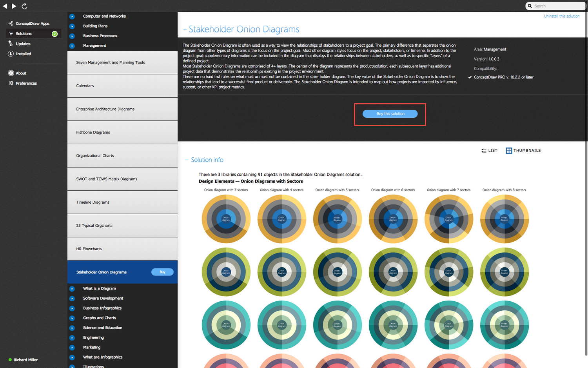Select the Stakeholder Onion Diagrams solution
This screenshot has width=588, height=368.
point(122,272)
